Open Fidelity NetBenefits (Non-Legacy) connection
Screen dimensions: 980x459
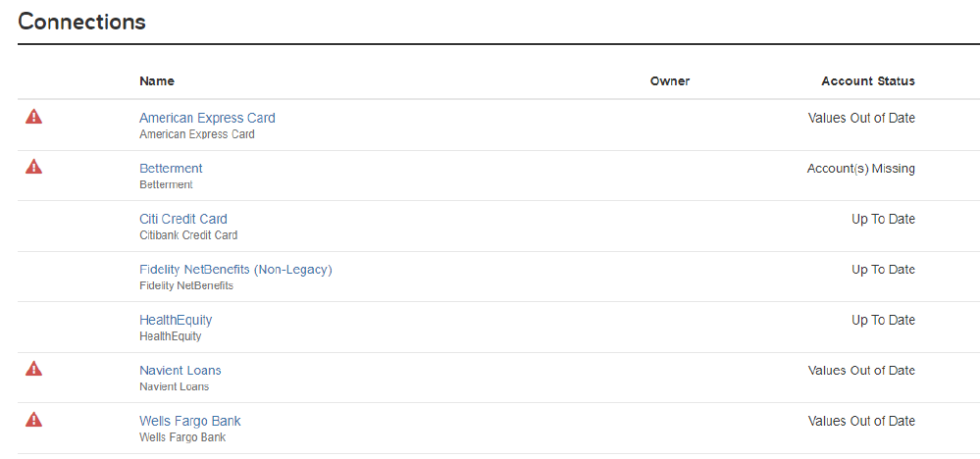click(235, 270)
